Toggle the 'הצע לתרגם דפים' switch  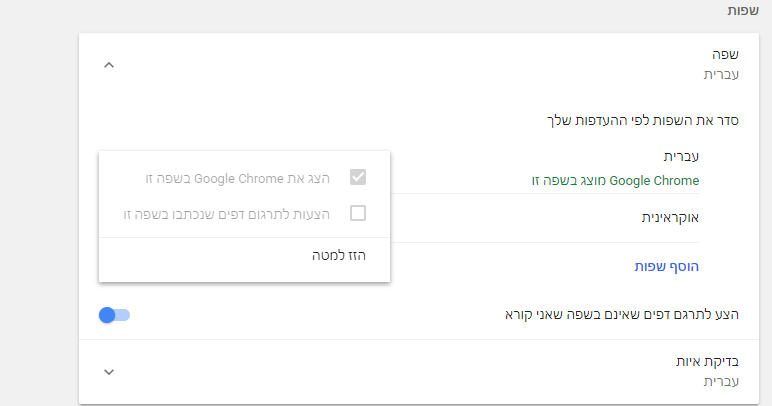tap(114, 315)
